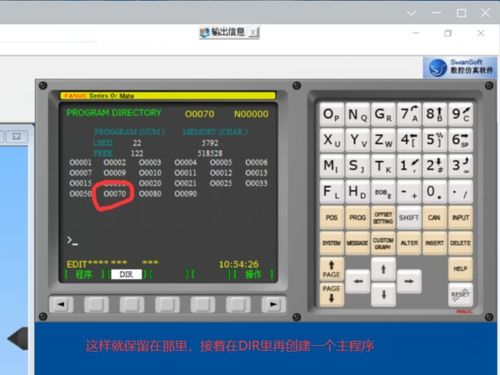Click the PROG function key

point(357,218)
